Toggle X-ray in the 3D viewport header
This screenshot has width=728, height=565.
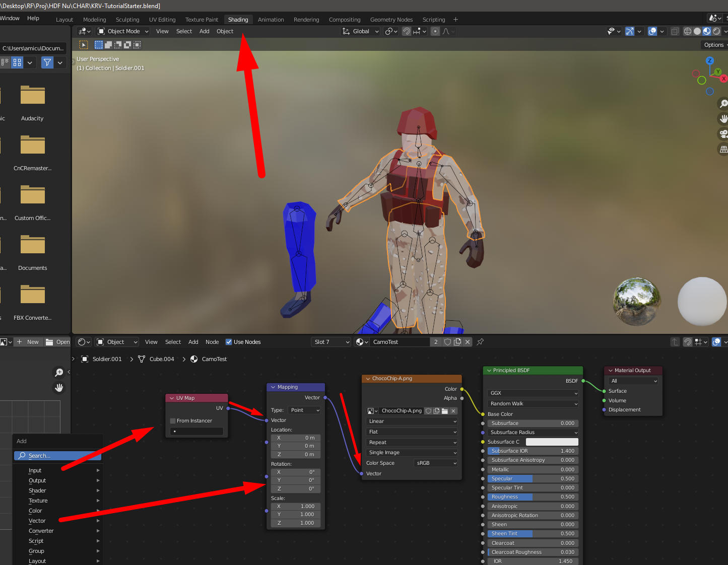tap(675, 31)
